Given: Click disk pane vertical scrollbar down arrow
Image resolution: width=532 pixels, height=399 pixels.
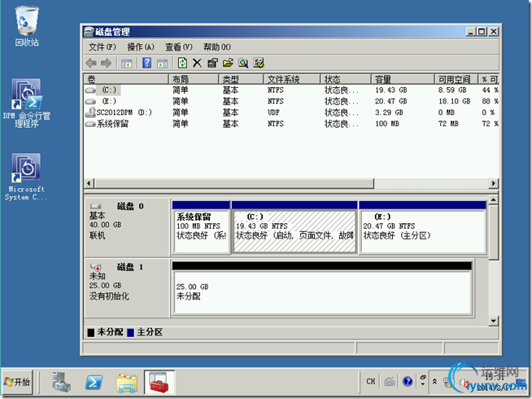Looking at the screenshot, I should tap(493, 320).
